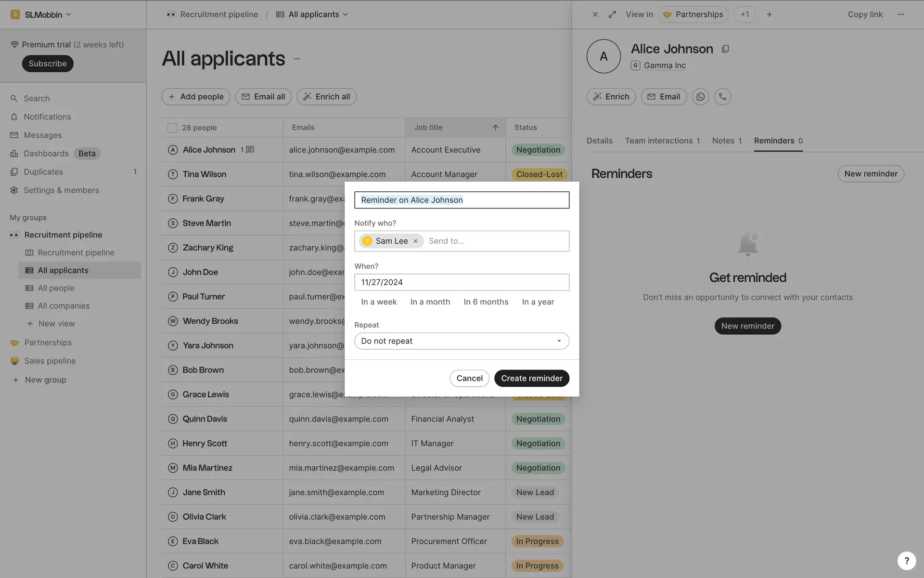The image size is (924, 578).
Task: Click the ellipsis next to All applicants title
Action: 296,59
